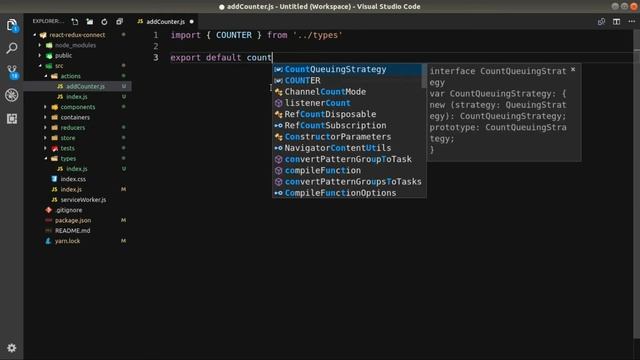Click the Collapse All folders icon
Image resolution: width=640 pixels, height=360 pixels.
tap(119, 22)
